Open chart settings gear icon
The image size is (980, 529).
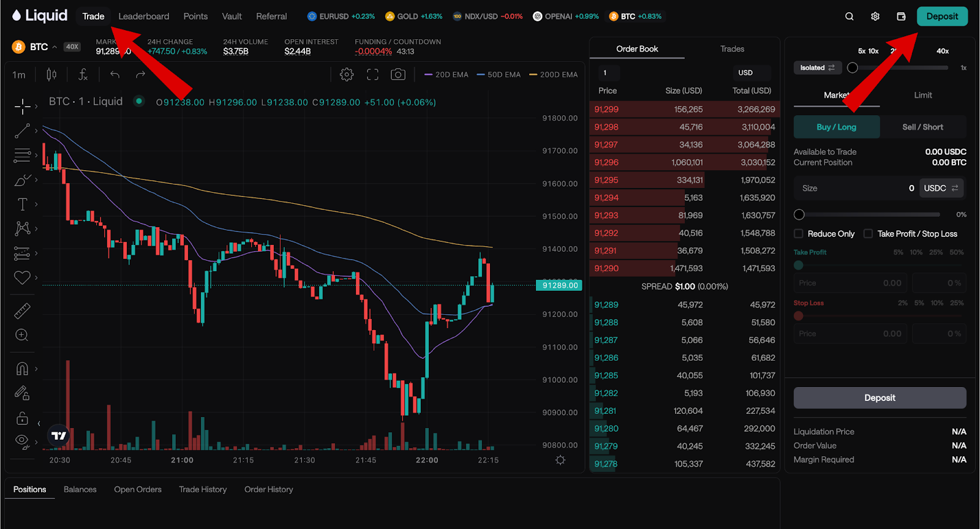pos(347,75)
